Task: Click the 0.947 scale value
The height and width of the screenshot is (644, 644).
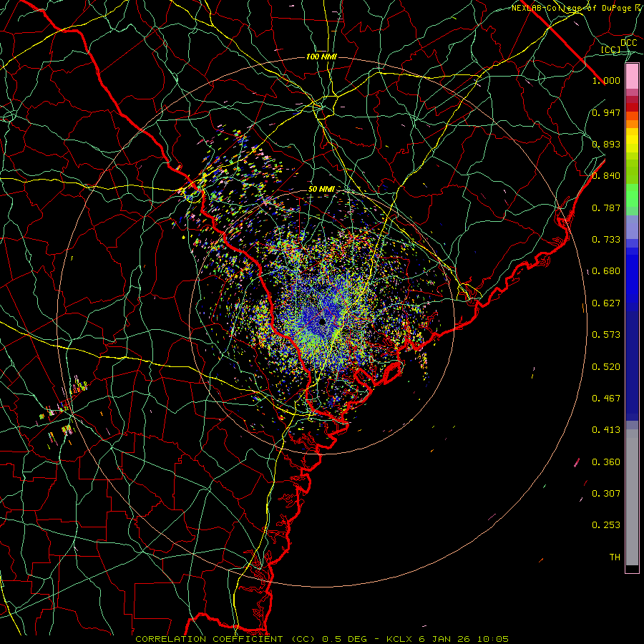Action: coord(606,112)
